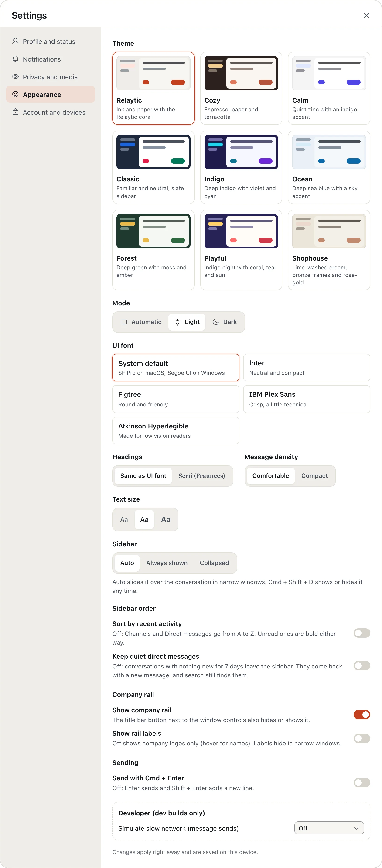Click the moon icon for Dark mode
382x868 pixels.
click(x=216, y=322)
